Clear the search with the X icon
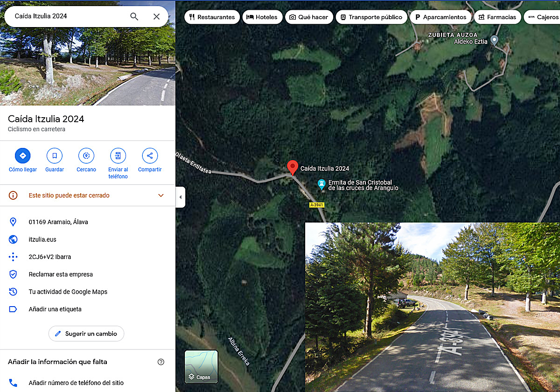Screen dimensions: 560x392 [x=157, y=16]
